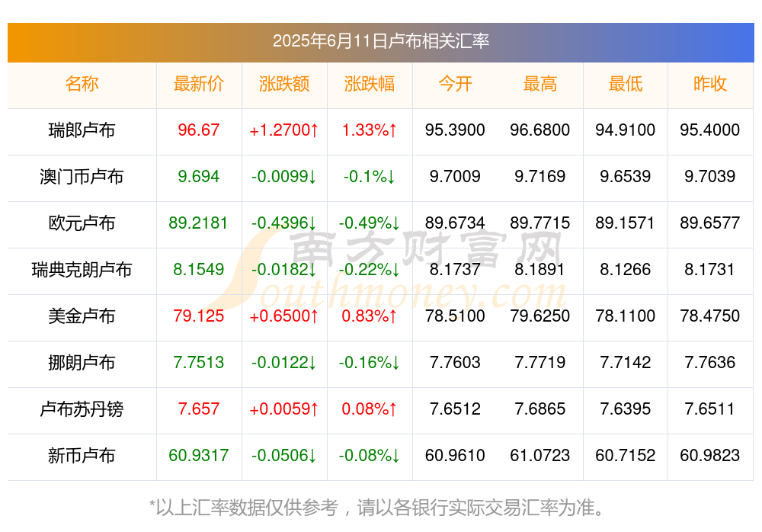Click the 涨跌幅 column header
This screenshot has height=532, width=762.
[x=370, y=84]
